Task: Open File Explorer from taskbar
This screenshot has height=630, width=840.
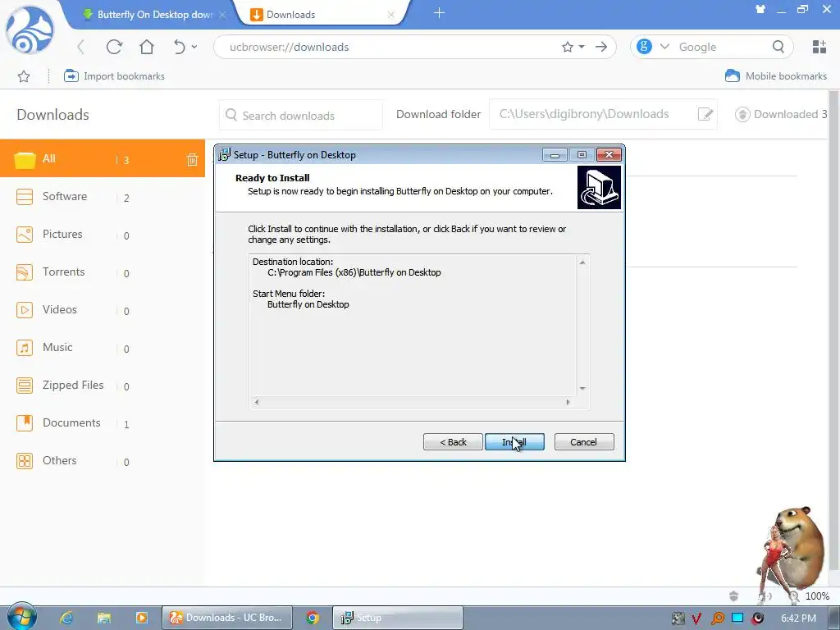Action: click(104, 618)
